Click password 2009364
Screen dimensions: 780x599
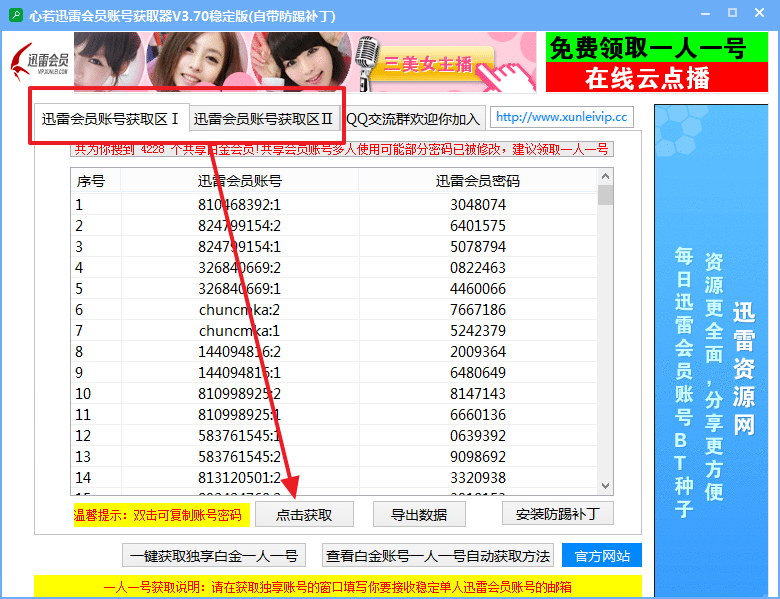(478, 352)
